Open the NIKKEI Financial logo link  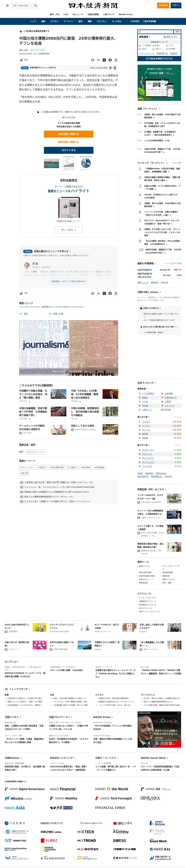click(62, 789)
